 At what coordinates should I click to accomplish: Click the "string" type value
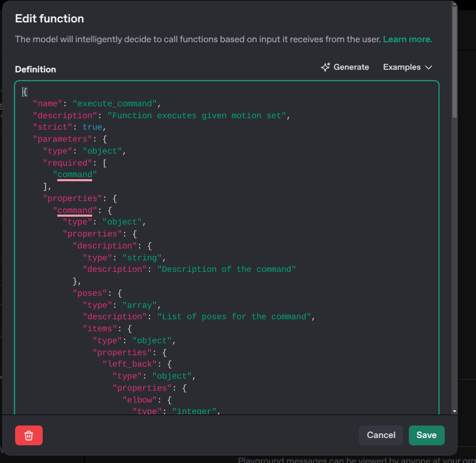(x=142, y=258)
